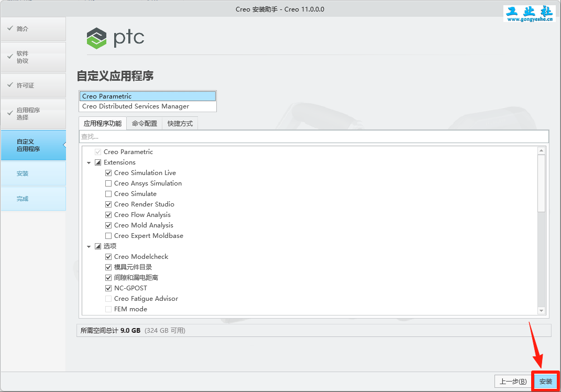Open the 命令配置 tab
Viewport: 561px width, 392px height.
tap(145, 124)
